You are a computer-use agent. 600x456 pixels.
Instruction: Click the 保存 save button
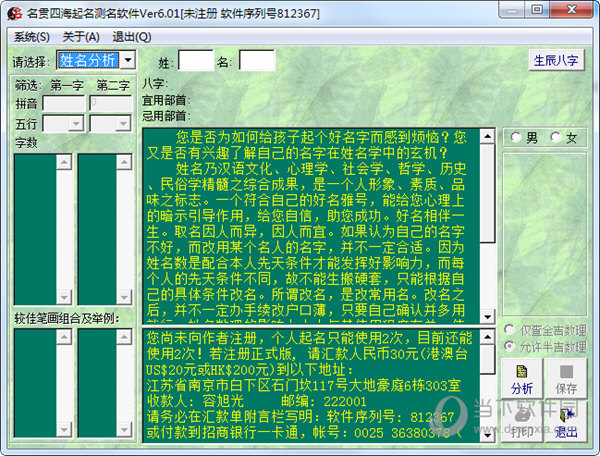coord(566,379)
